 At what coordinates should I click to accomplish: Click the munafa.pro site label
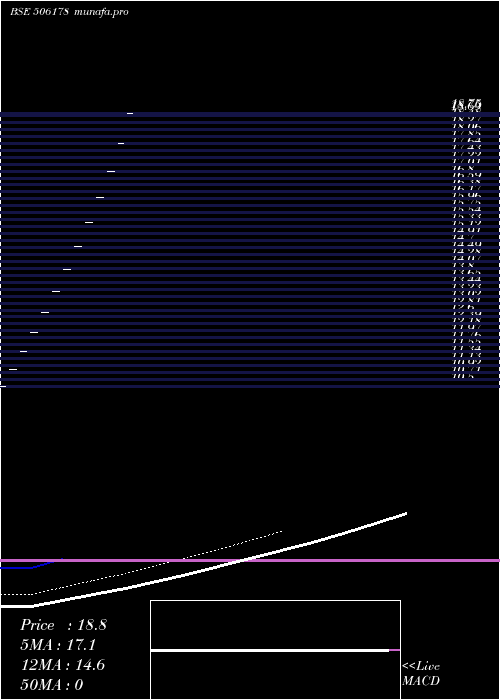coord(101,12)
